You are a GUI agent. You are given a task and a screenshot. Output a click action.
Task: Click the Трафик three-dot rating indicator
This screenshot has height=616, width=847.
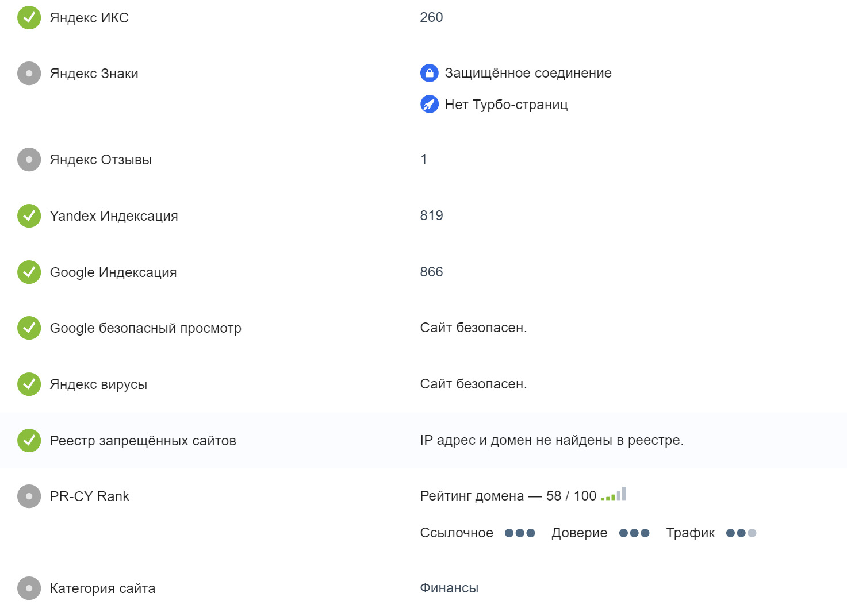coord(741,533)
